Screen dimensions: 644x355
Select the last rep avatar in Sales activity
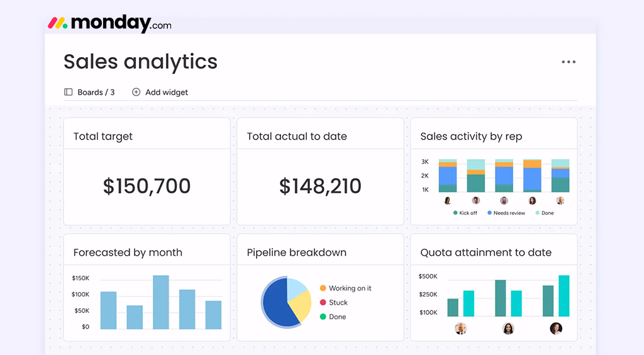tap(560, 200)
